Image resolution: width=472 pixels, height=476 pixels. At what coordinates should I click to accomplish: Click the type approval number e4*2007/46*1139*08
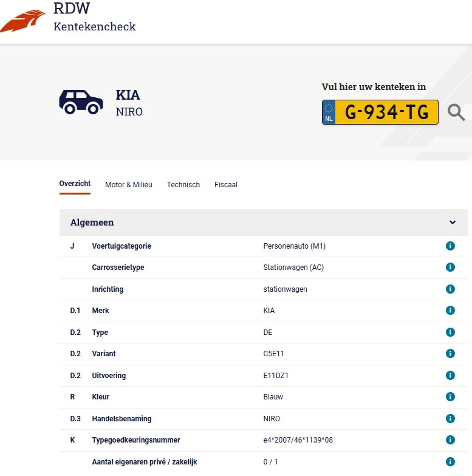click(x=298, y=440)
